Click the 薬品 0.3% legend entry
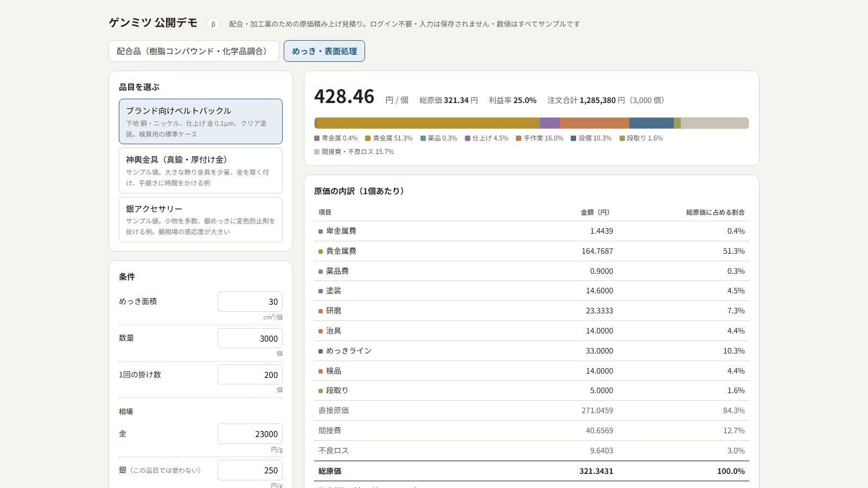This screenshot has height=488, width=868. (439, 138)
